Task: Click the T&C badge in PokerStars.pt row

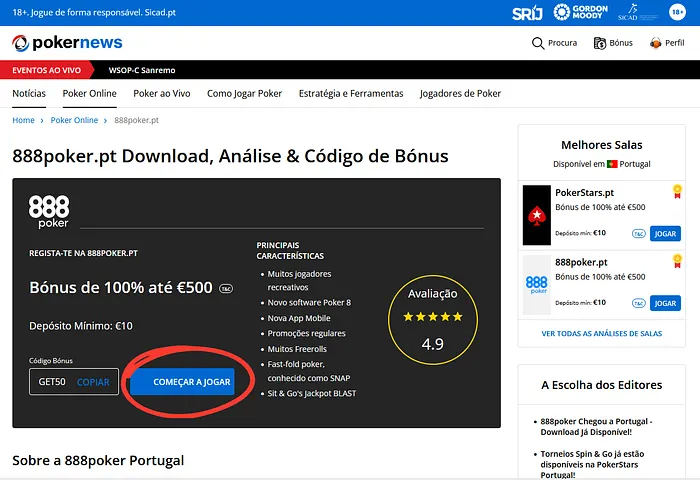Action: pos(639,234)
